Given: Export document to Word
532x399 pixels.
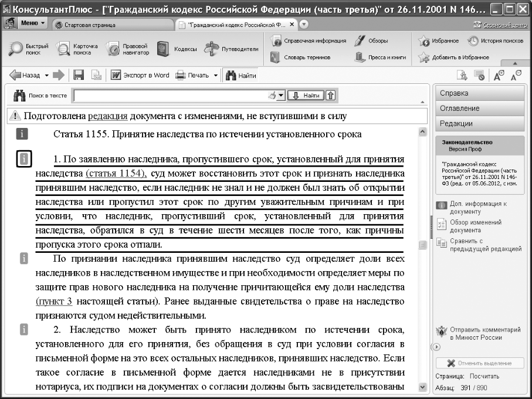Looking at the screenshot, I should [x=140, y=75].
